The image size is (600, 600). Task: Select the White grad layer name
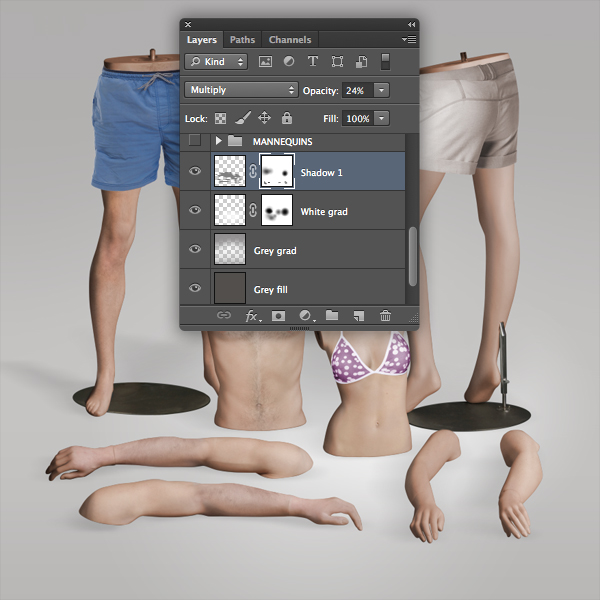pyautogui.click(x=324, y=212)
